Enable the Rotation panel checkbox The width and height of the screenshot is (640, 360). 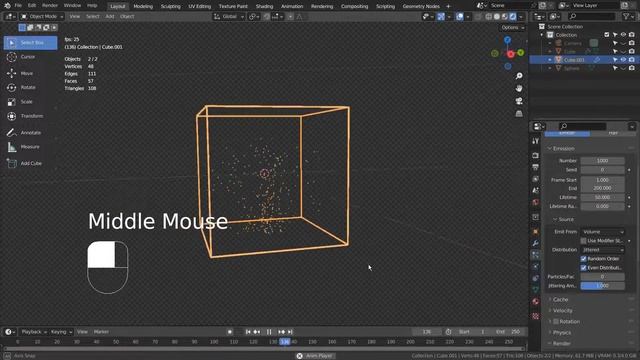556,322
